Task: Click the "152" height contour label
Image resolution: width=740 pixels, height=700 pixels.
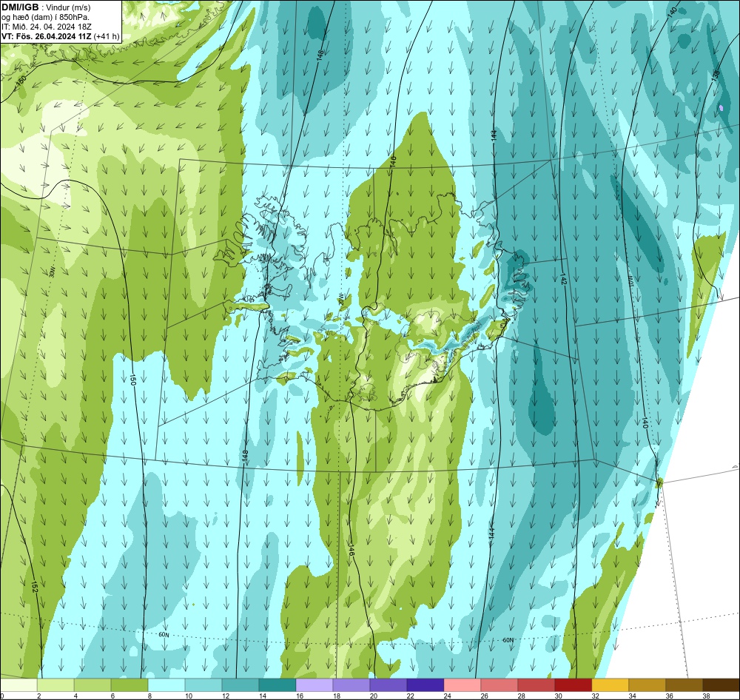Action: point(34,587)
